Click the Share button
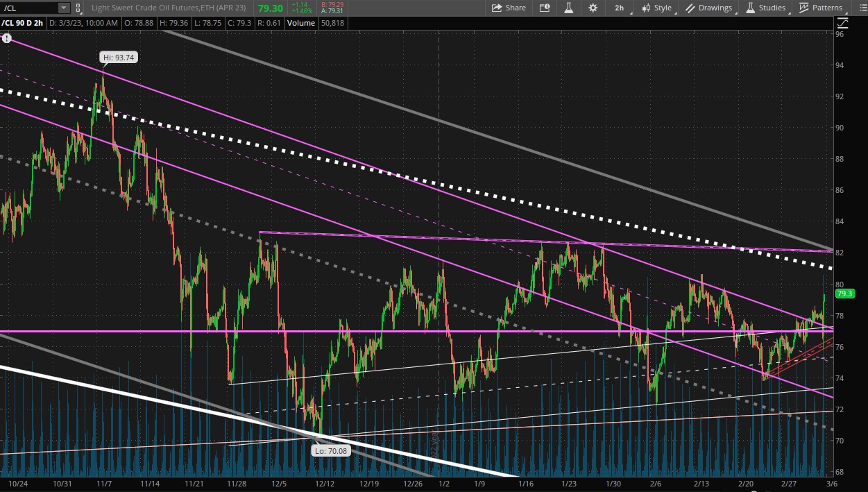Viewport: 868px width, 492px height. click(x=509, y=8)
